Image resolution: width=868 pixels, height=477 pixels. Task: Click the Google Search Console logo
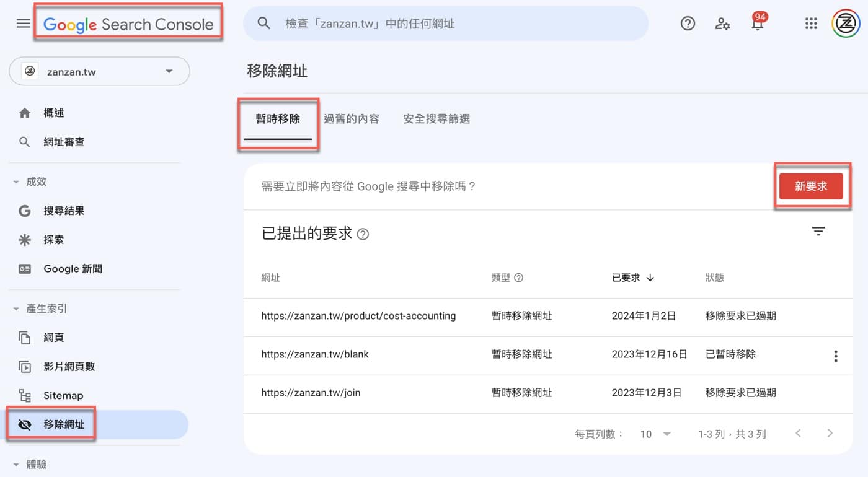pyautogui.click(x=128, y=24)
